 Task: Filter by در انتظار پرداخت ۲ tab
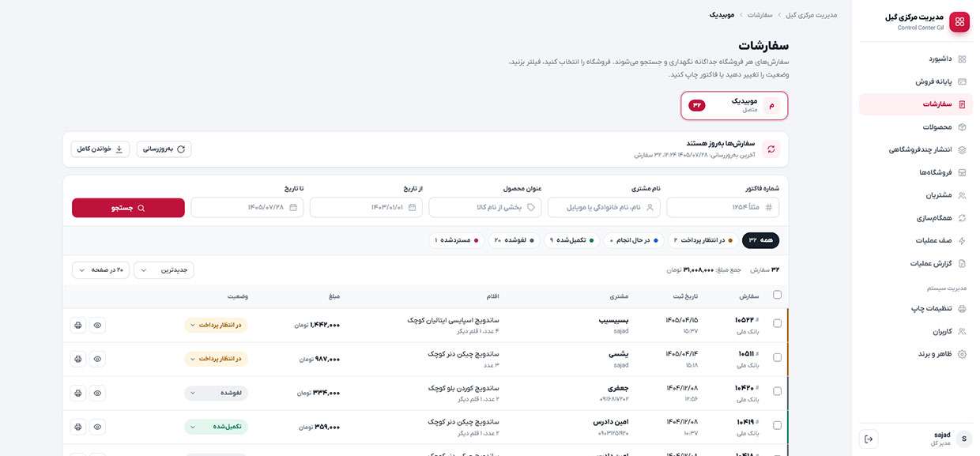click(703, 240)
